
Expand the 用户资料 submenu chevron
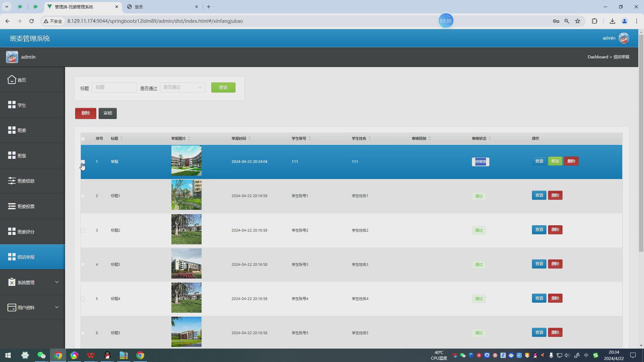57,307
